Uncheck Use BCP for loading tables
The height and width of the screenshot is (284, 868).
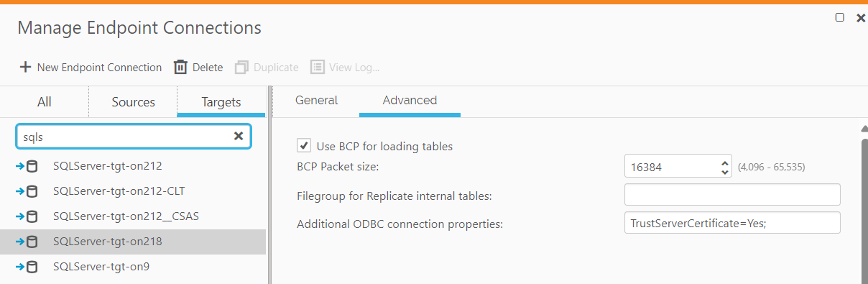tap(304, 145)
